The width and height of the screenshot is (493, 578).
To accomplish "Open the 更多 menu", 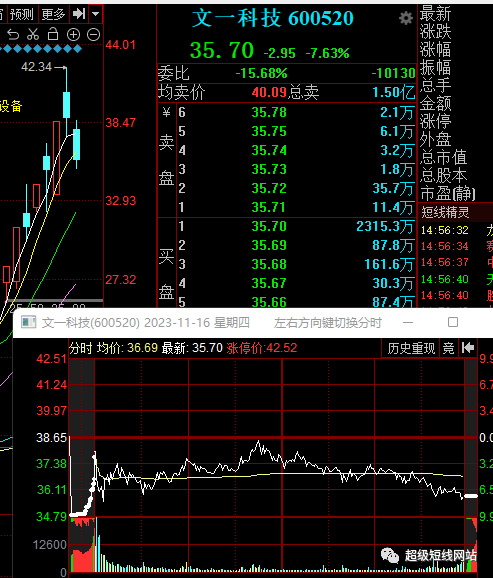I will pyautogui.click(x=53, y=14).
